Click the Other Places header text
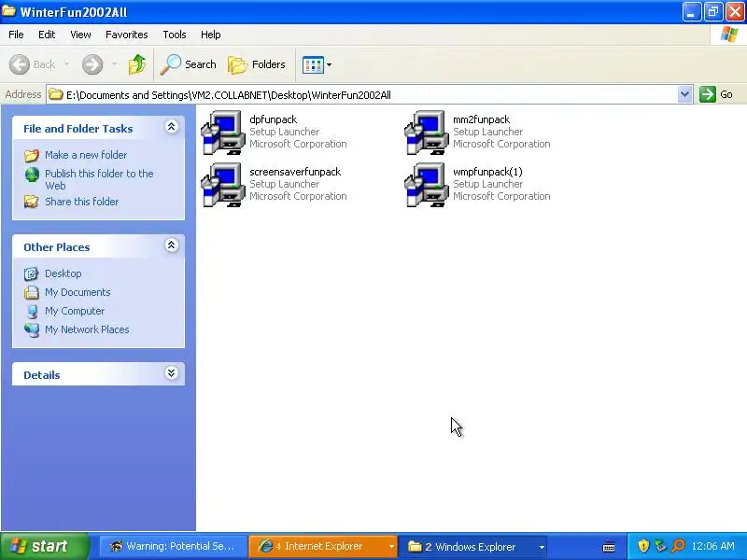Screen dimensions: 747x560 (x=57, y=247)
